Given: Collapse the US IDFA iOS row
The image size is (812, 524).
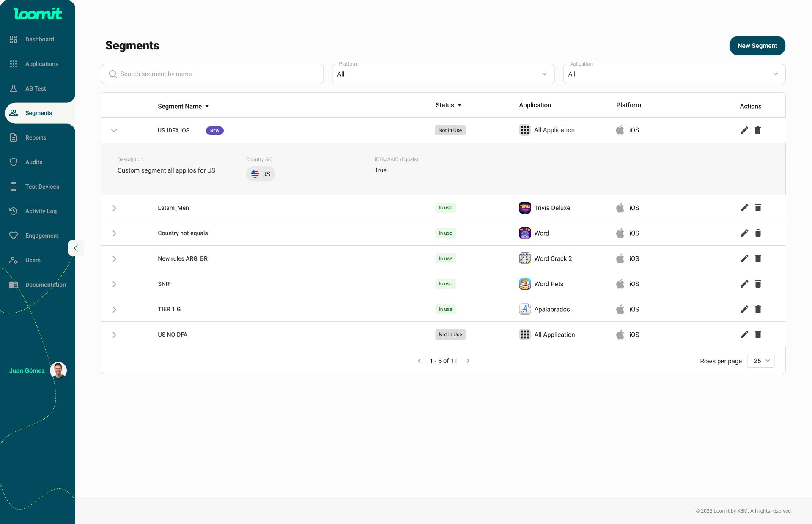Looking at the screenshot, I should point(114,130).
